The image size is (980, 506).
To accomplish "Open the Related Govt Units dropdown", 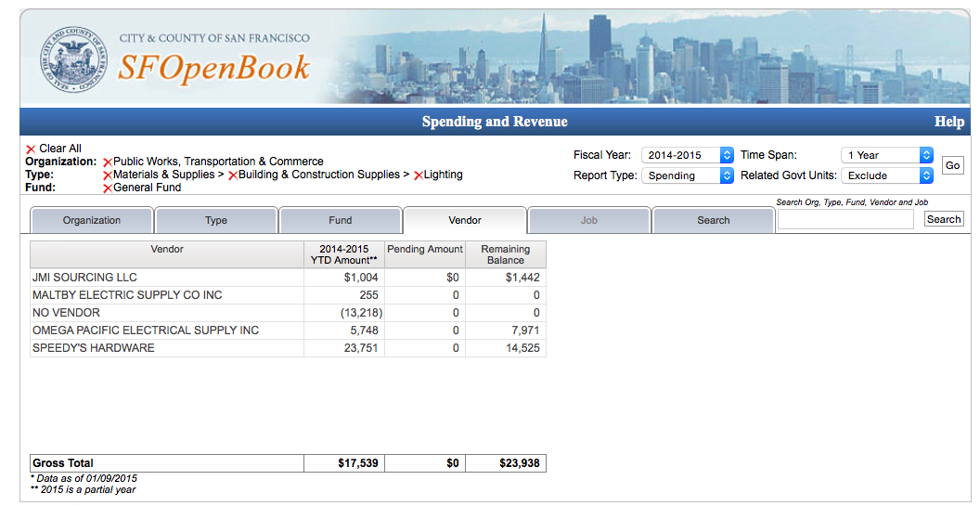I will (x=887, y=175).
